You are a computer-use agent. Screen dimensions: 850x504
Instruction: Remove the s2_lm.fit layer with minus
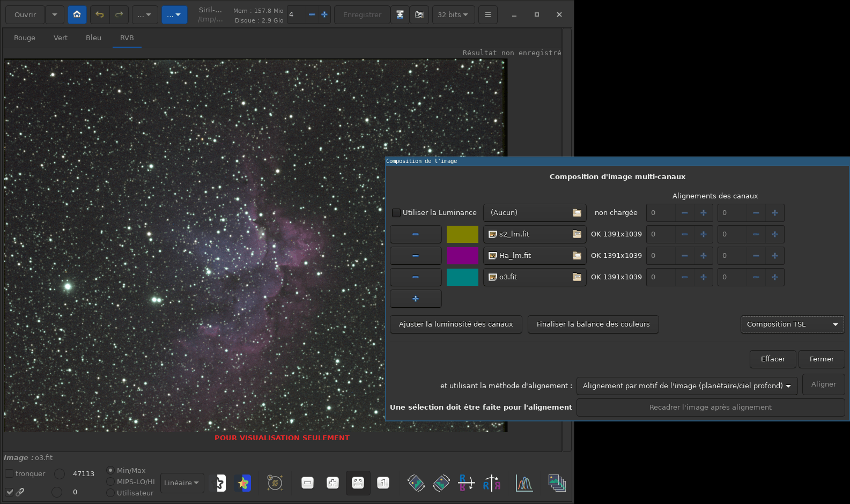click(416, 234)
